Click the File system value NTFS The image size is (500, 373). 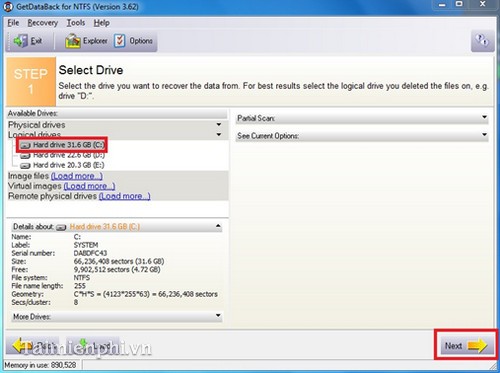[x=82, y=278]
